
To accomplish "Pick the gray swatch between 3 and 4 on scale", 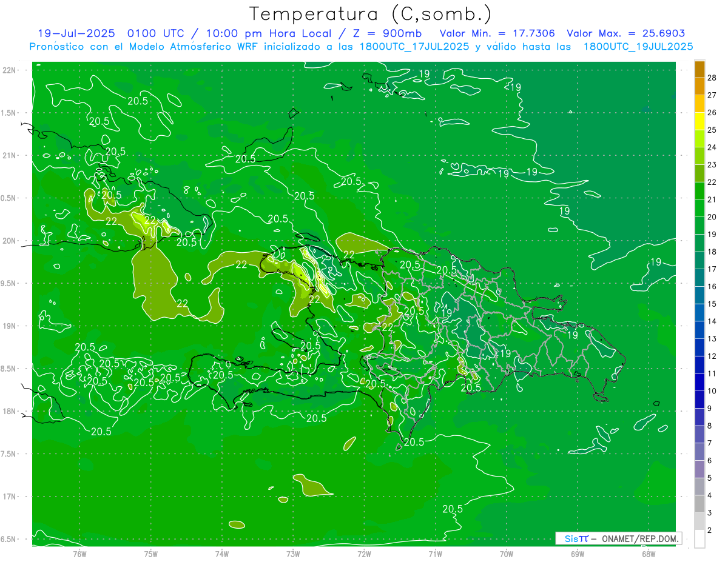I will pos(700,504).
